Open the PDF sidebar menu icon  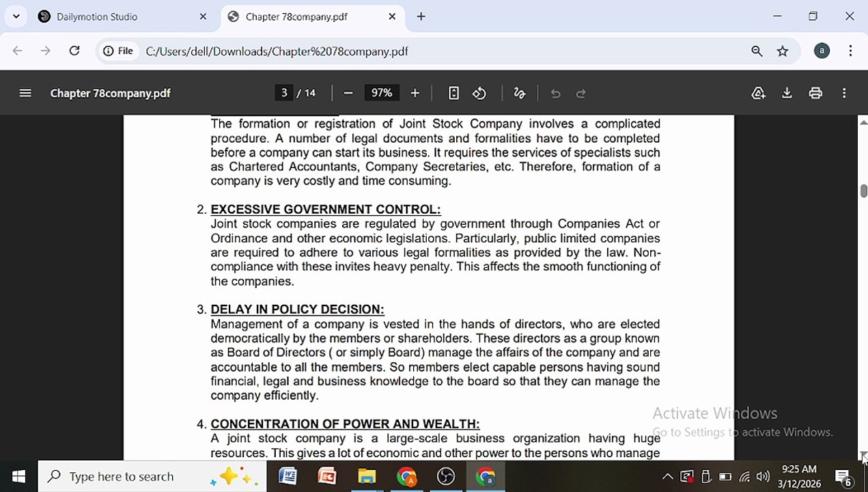pos(25,93)
